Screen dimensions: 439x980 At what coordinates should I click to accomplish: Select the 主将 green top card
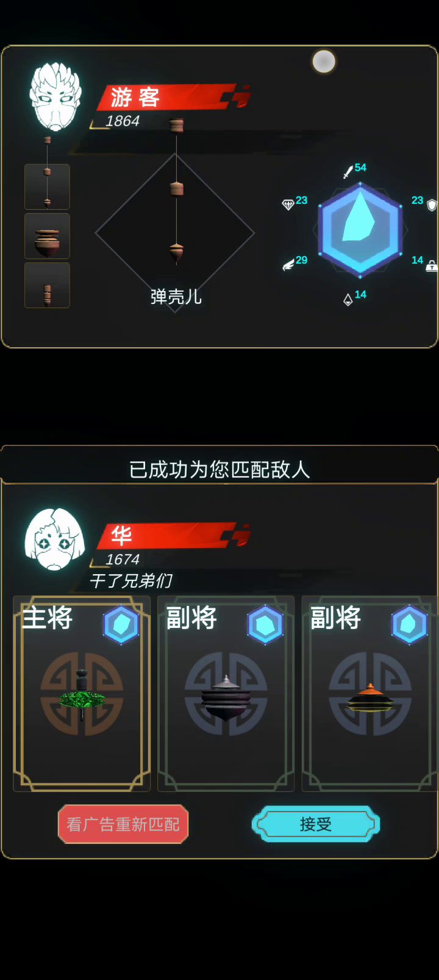click(x=82, y=694)
